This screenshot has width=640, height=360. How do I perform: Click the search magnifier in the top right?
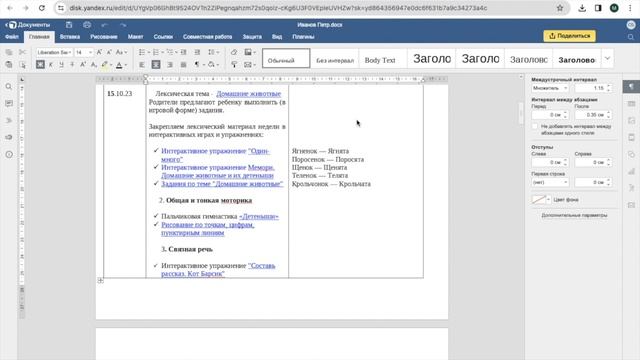(631, 37)
